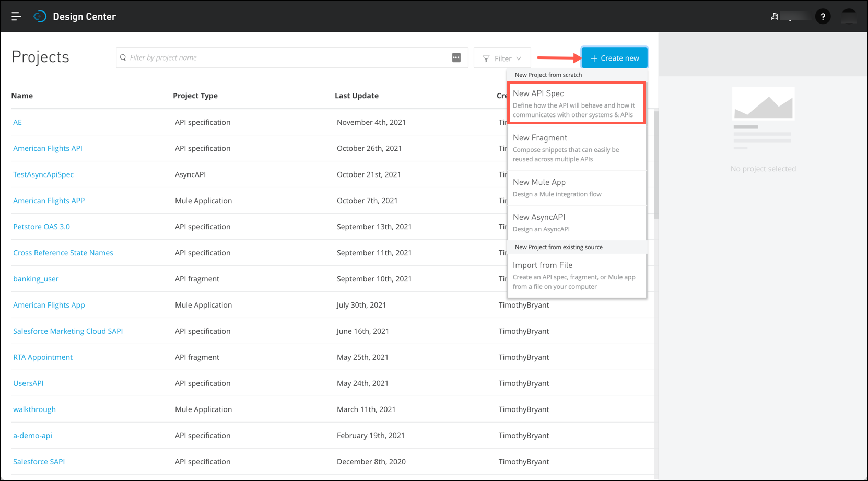Click the July 30th, 2021 date cell

(x=361, y=305)
